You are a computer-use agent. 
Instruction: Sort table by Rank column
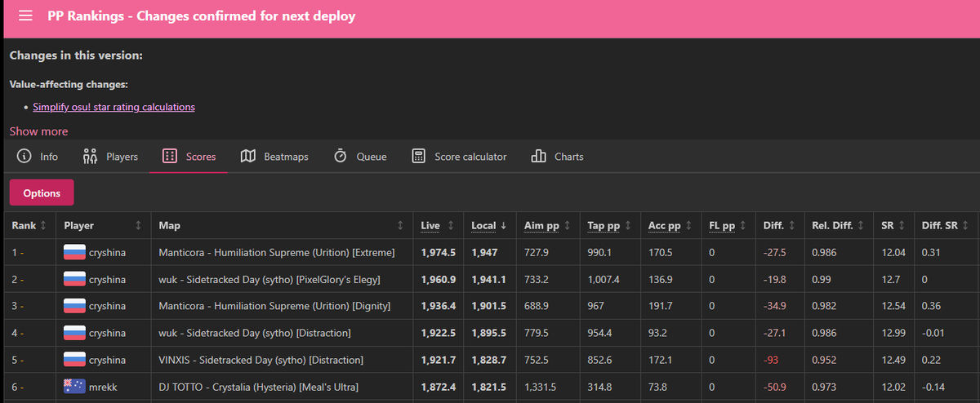tap(29, 225)
